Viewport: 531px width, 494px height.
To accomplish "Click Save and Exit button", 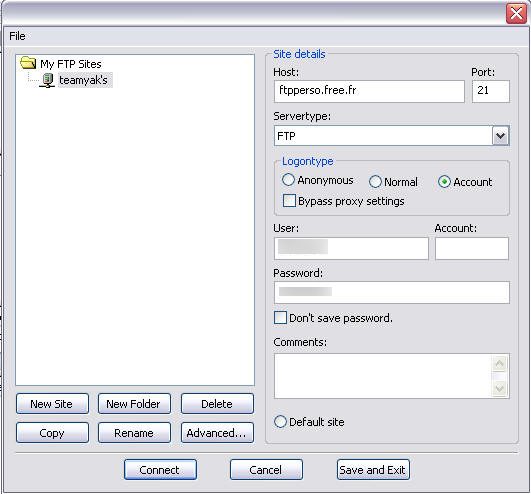I will click(x=373, y=470).
